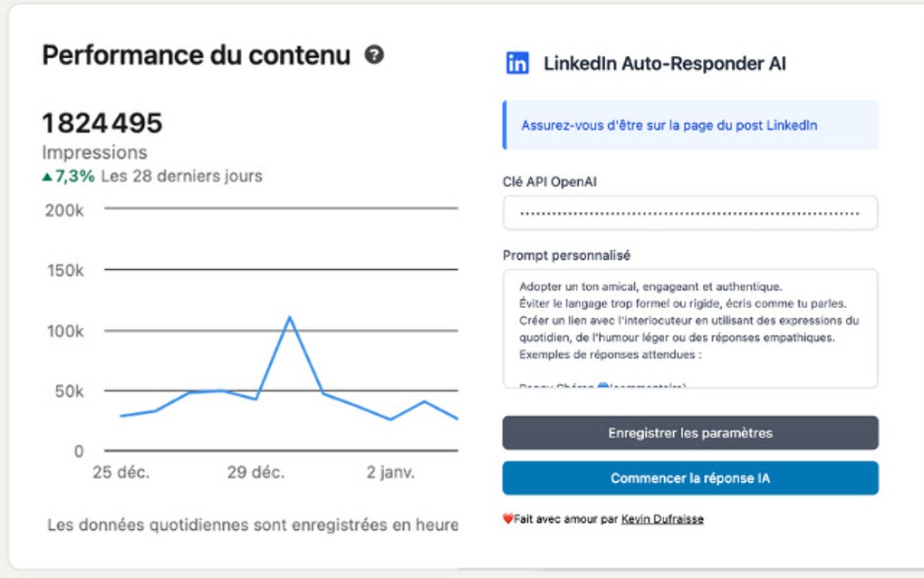924x578 pixels.
Task: Click the 200k gridline label on the chart
Action: [x=63, y=208]
